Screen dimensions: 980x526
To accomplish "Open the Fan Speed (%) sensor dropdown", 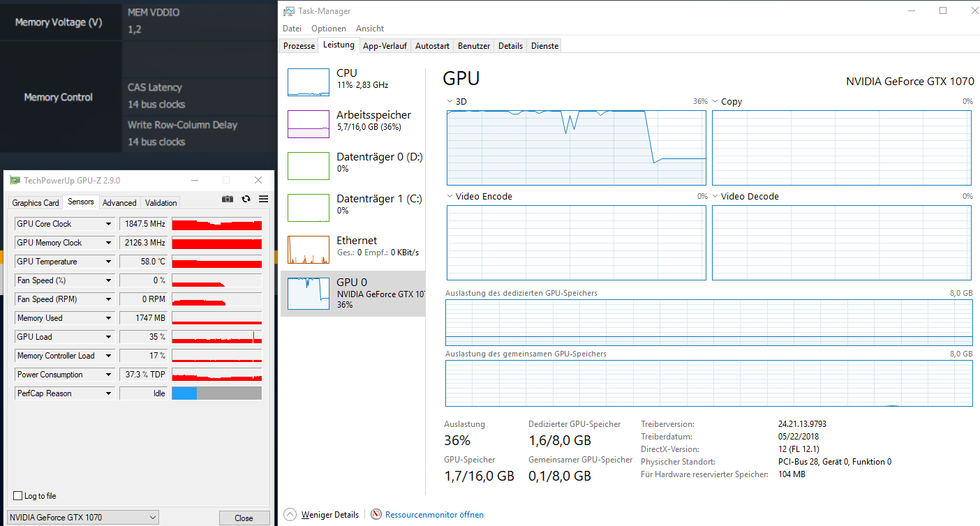I will click(108, 280).
